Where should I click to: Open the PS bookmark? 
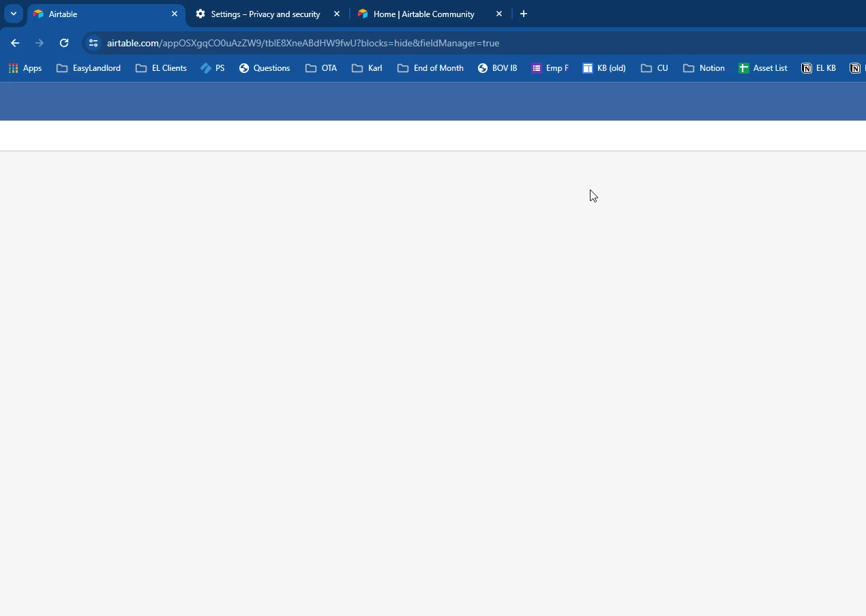pos(213,68)
